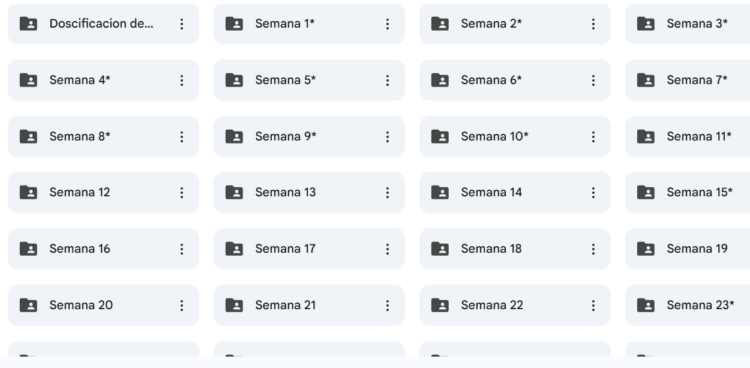Click the shared folder icon of Semana 14
750x368 pixels.
pyautogui.click(x=440, y=192)
